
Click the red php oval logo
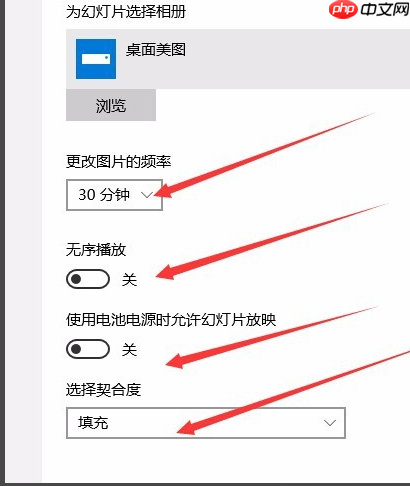(343, 9)
